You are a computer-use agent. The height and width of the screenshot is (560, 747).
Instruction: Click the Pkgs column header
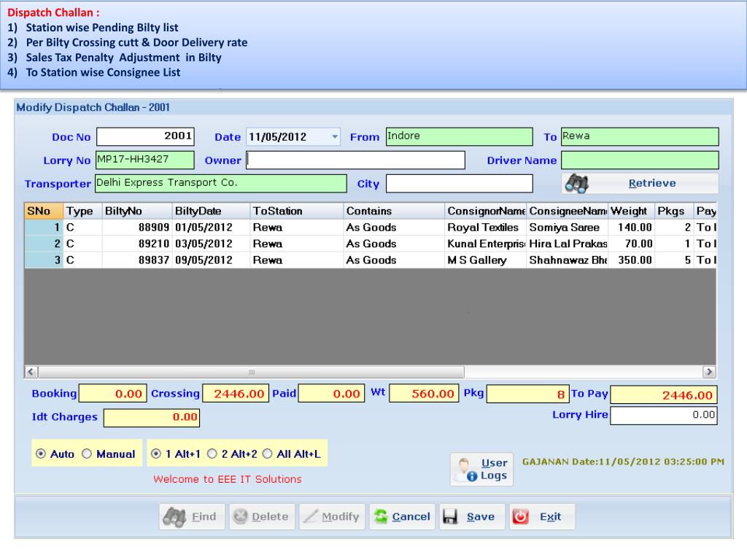click(674, 211)
